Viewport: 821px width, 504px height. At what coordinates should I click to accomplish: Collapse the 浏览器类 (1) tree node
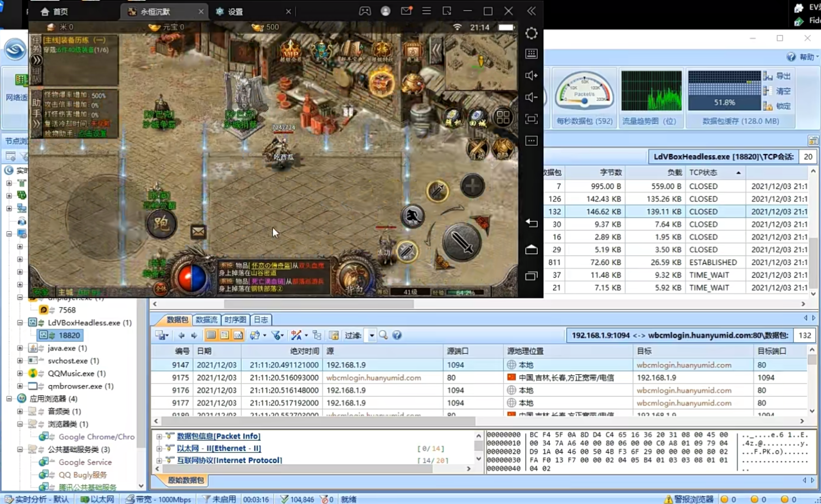[20, 424]
